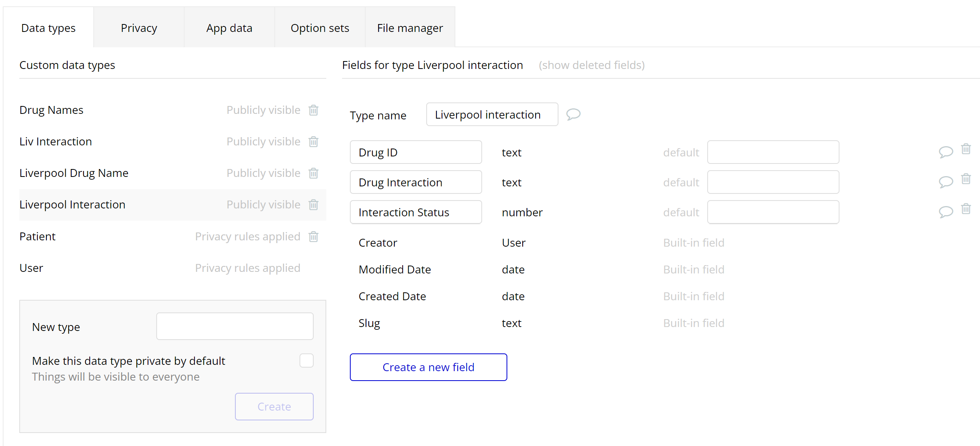Edit the Type name text field
Viewport: 980px width, 446px height.
click(492, 115)
